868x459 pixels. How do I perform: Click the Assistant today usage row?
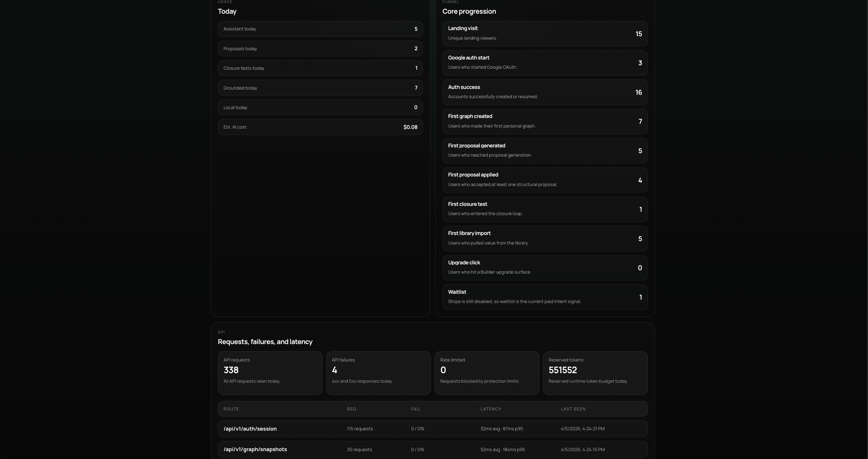coord(320,29)
